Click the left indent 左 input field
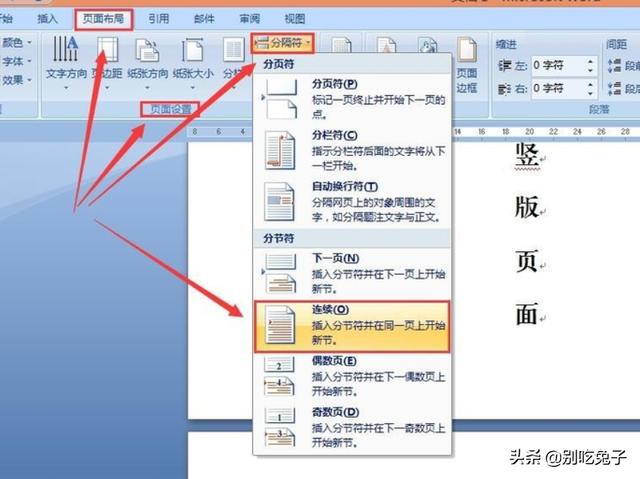 pyautogui.click(x=558, y=66)
